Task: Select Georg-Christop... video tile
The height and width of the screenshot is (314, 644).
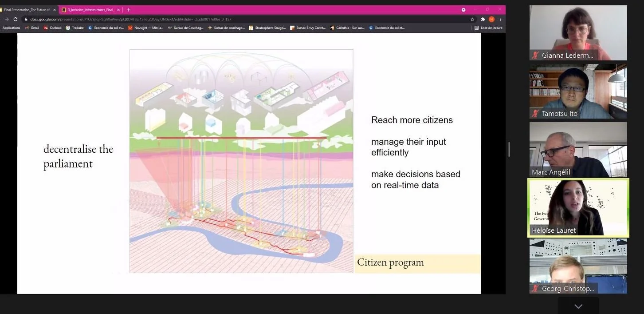Action: (x=578, y=266)
